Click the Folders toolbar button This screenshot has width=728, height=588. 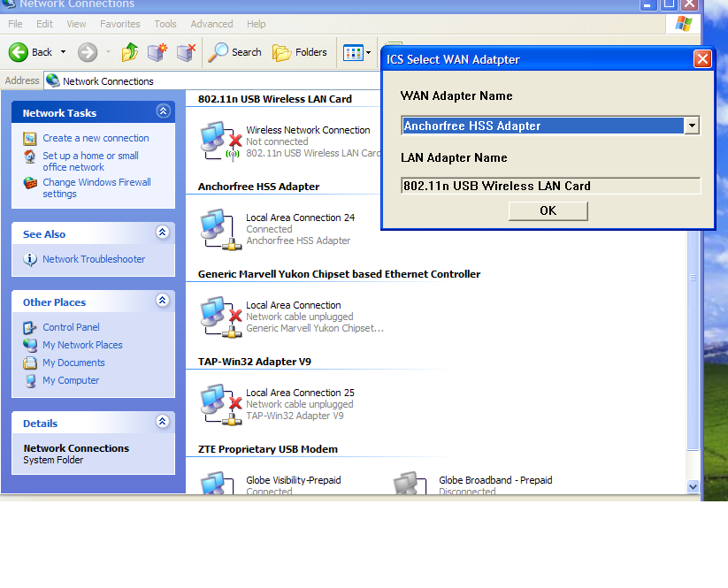[300, 52]
